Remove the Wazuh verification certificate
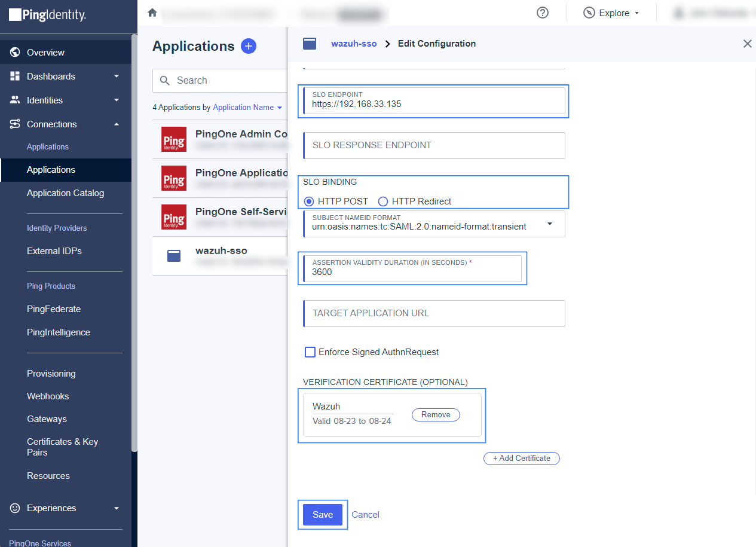 point(436,415)
